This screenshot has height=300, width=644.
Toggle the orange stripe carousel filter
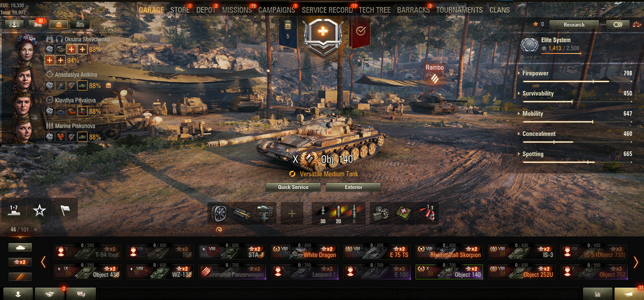click(x=20, y=277)
